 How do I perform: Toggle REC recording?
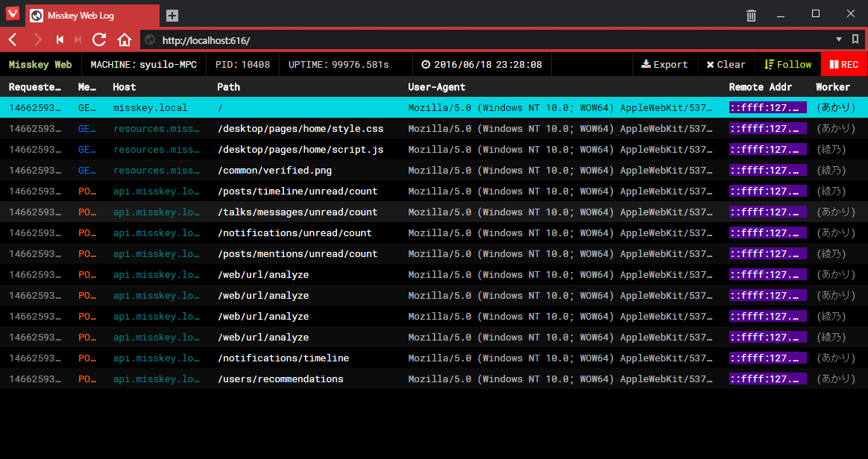844,65
